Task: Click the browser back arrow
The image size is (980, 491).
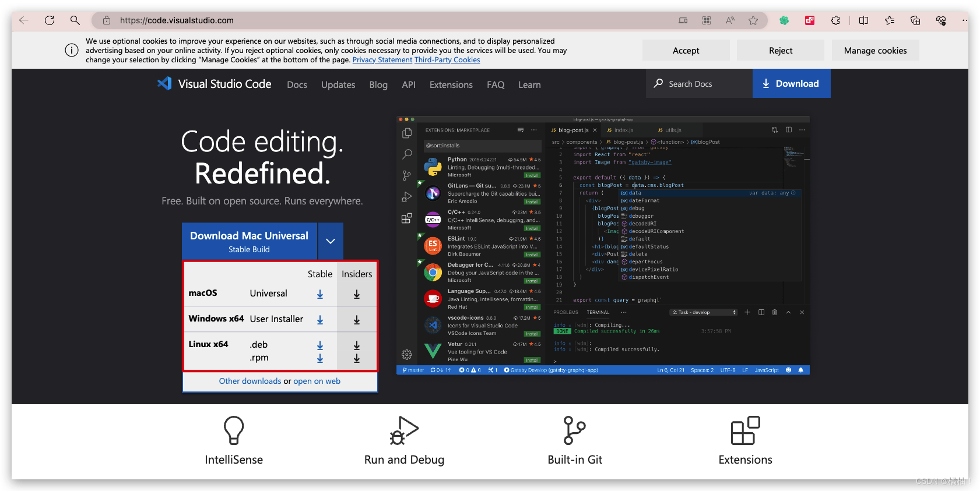Action: pos(24,20)
